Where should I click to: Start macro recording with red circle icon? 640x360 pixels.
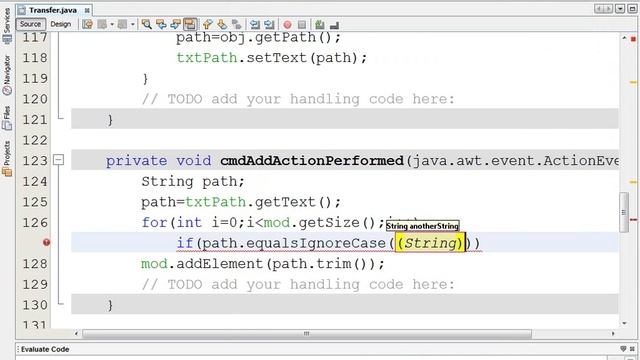click(287, 25)
